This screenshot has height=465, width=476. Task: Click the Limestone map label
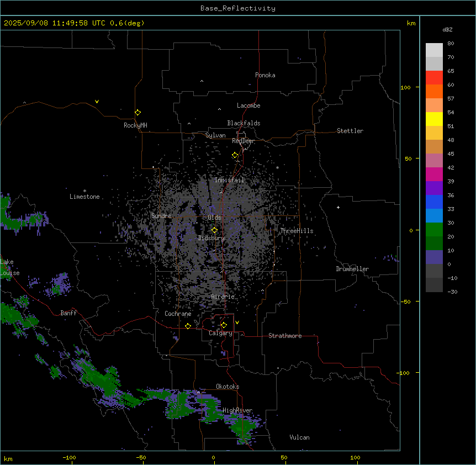84,197
